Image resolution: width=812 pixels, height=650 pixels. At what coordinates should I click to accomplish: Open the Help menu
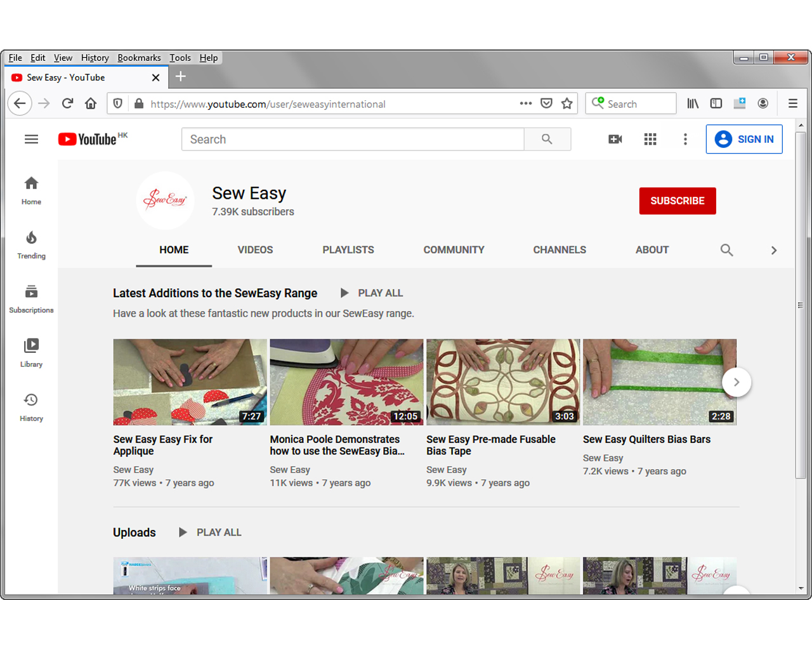pyautogui.click(x=209, y=58)
